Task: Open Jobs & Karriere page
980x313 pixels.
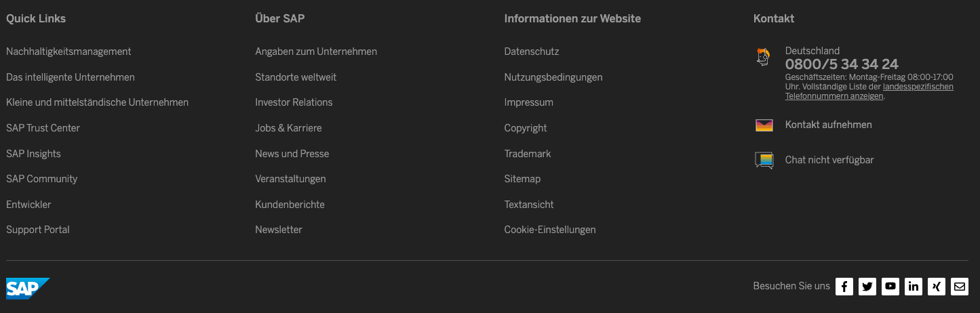Action: tap(288, 128)
